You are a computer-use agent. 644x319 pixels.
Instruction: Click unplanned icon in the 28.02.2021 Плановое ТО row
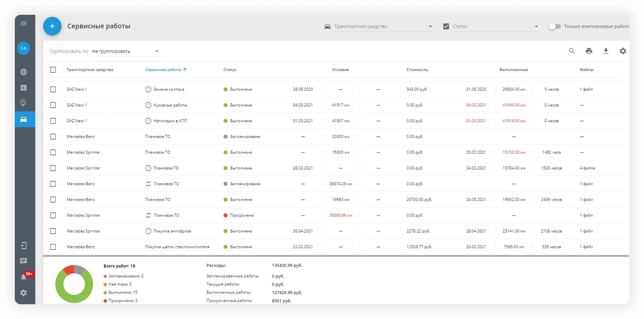click(148, 168)
